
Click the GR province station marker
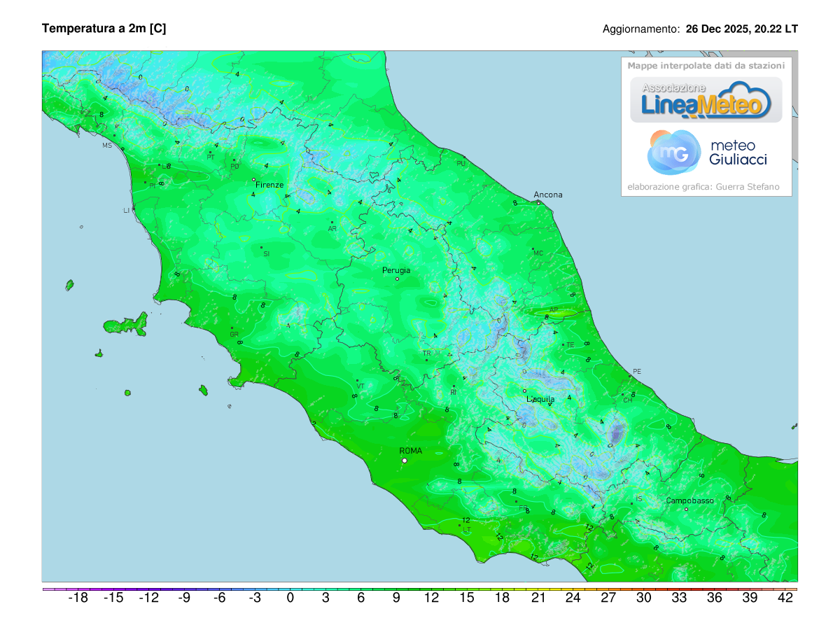(232, 328)
